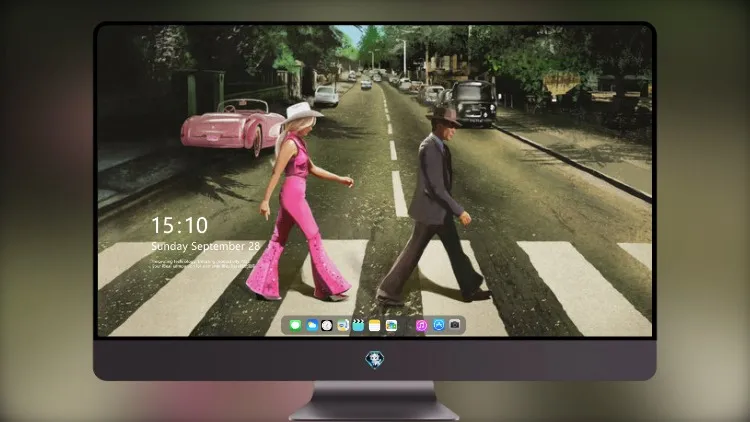The height and width of the screenshot is (422, 750).
Task: Open the App Store icon in the dock
Action: (439, 325)
